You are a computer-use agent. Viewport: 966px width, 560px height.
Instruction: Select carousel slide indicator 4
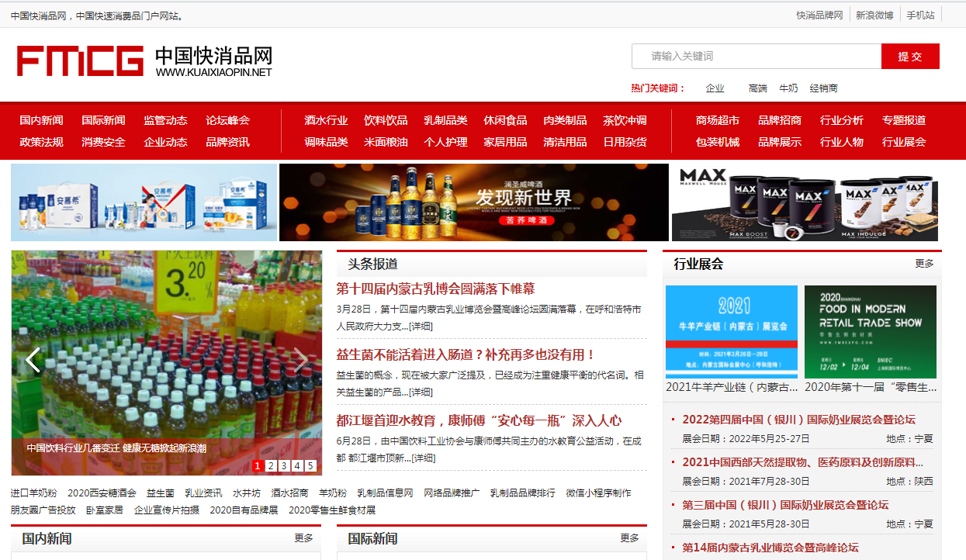point(297,466)
